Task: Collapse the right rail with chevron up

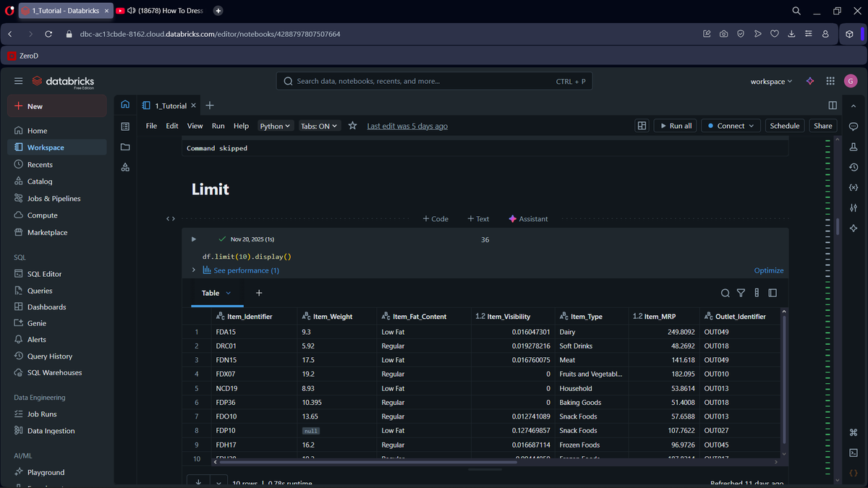Action: coord(854,106)
